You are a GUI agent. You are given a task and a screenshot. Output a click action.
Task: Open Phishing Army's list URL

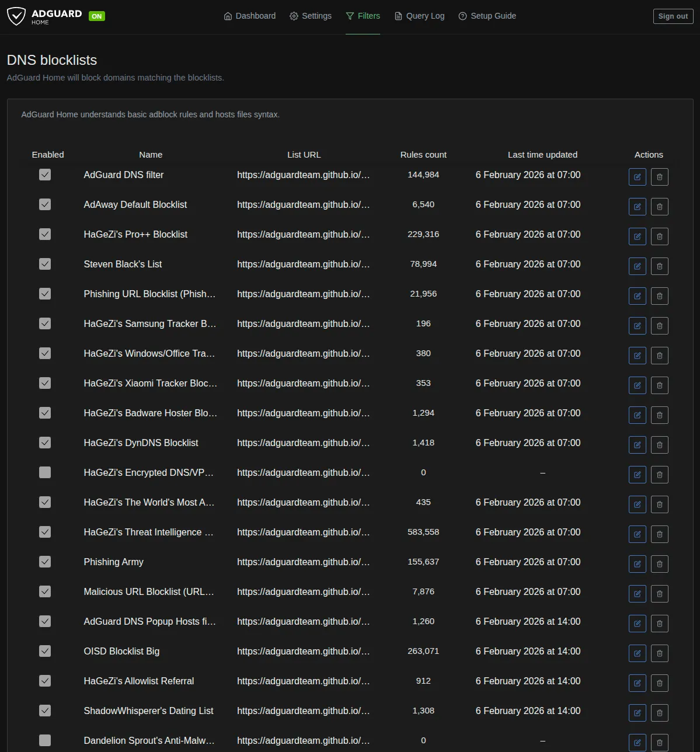coord(304,562)
